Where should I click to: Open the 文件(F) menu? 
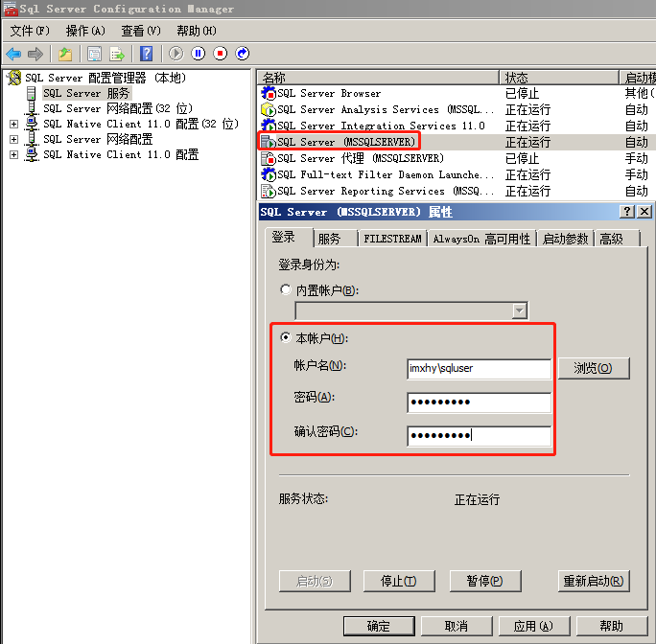point(30,31)
